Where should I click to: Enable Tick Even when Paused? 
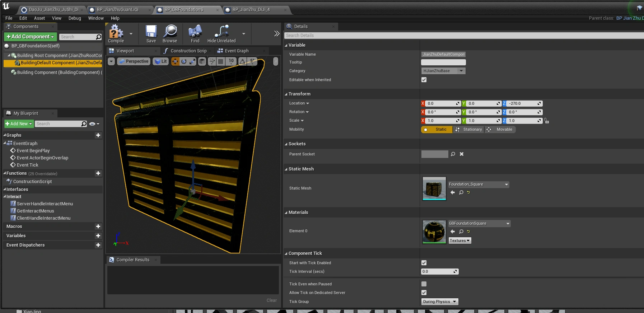pyautogui.click(x=424, y=284)
